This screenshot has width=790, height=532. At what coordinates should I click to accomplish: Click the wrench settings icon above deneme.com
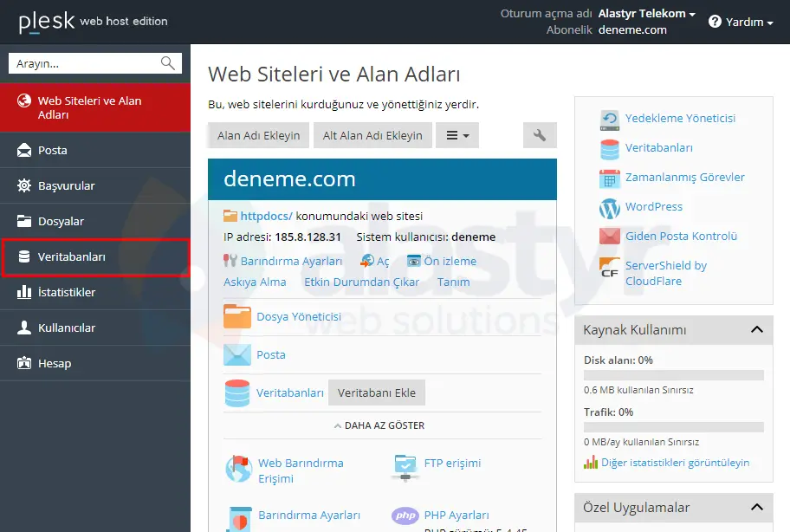pyautogui.click(x=539, y=135)
